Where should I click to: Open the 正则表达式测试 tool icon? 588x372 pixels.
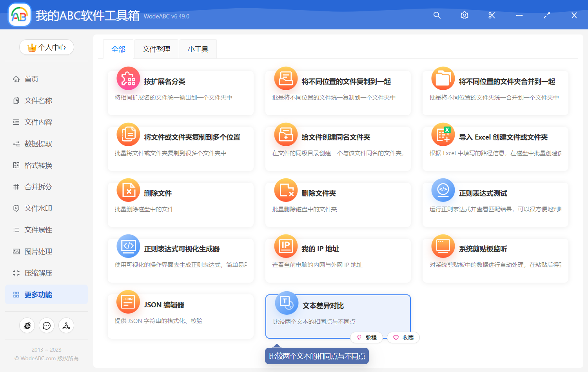click(x=443, y=190)
